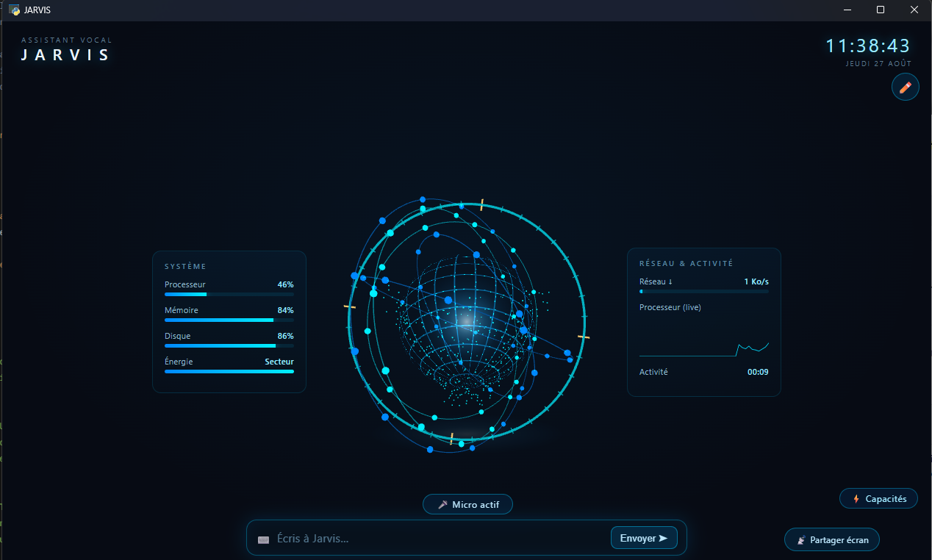Click the glowing globe in the center

coord(466,322)
